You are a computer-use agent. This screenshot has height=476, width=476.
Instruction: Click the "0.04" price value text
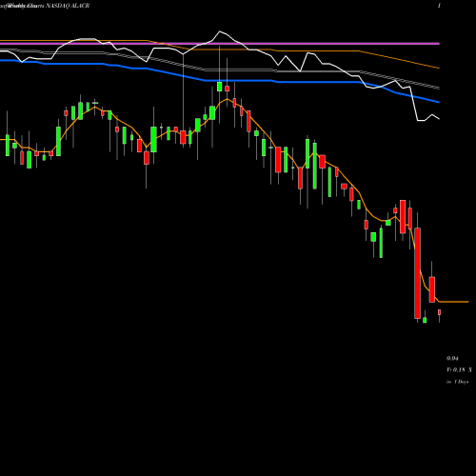point(452,359)
